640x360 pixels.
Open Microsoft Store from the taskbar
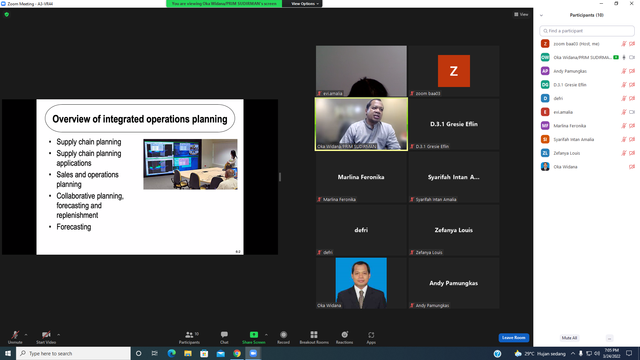coord(204,353)
